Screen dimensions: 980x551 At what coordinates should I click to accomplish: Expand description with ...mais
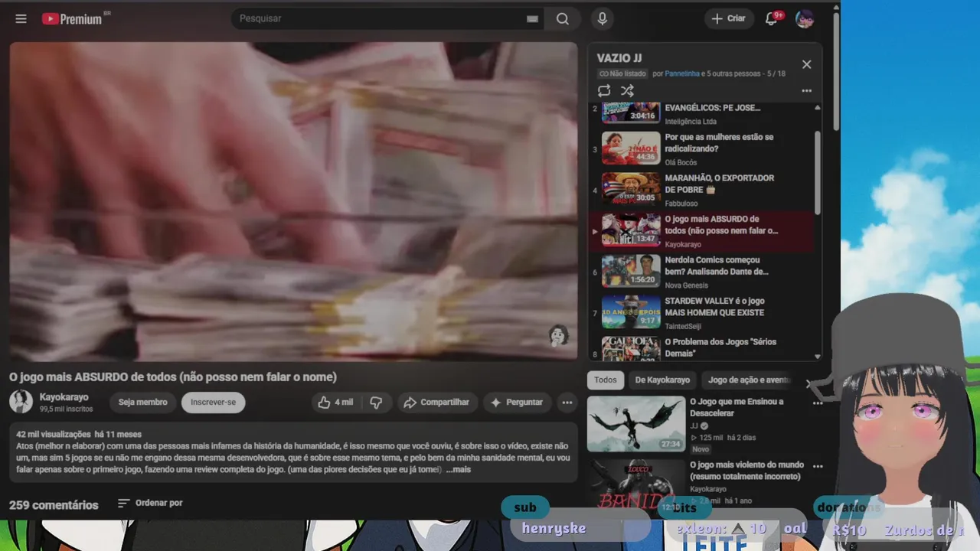click(x=459, y=469)
